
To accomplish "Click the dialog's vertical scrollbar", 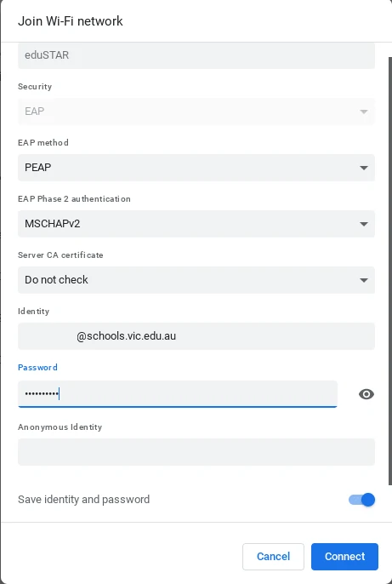I will click(389, 271).
